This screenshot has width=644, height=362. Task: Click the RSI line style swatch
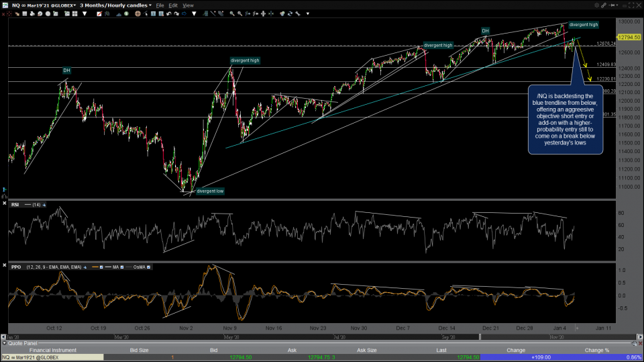click(28, 204)
